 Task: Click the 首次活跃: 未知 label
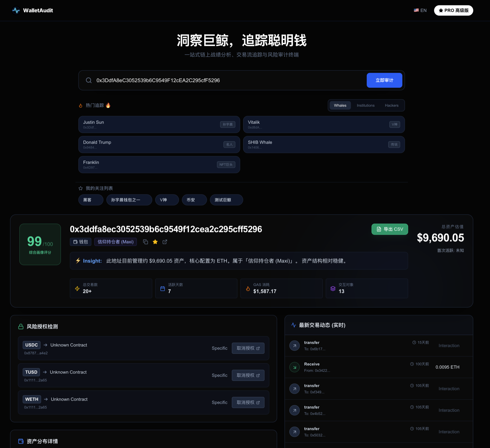[x=450, y=250]
